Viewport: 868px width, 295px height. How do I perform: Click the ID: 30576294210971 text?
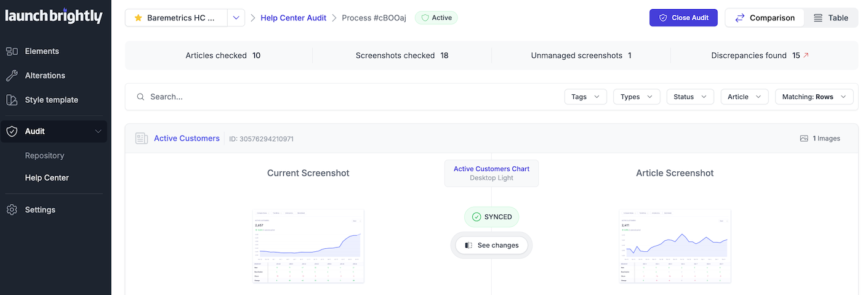pyautogui.click(x=261, y=139)
